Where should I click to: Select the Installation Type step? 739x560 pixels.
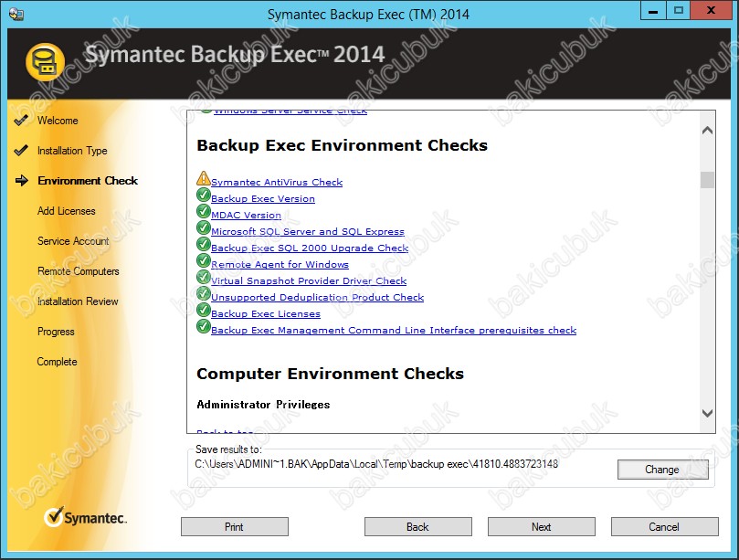(72, 151)
